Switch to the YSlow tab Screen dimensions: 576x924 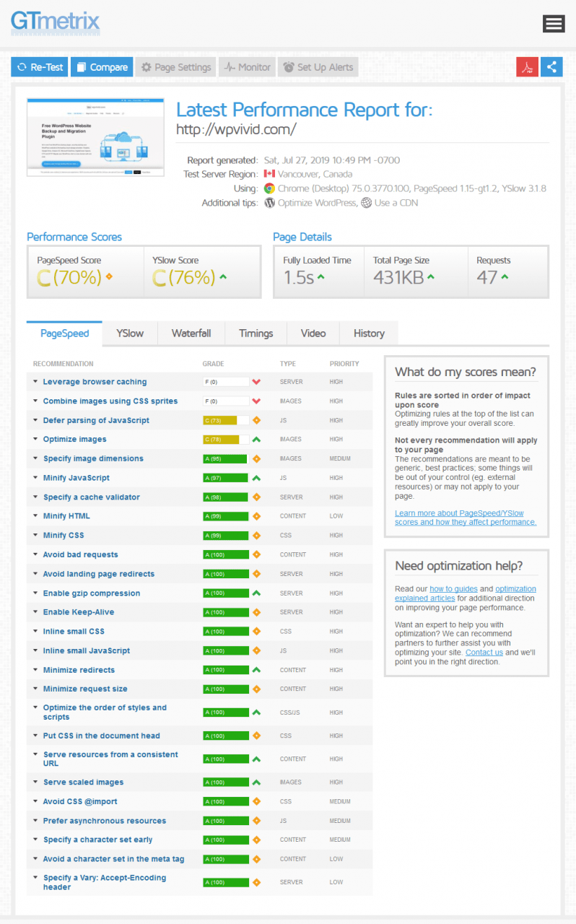(x=130, y=334)
